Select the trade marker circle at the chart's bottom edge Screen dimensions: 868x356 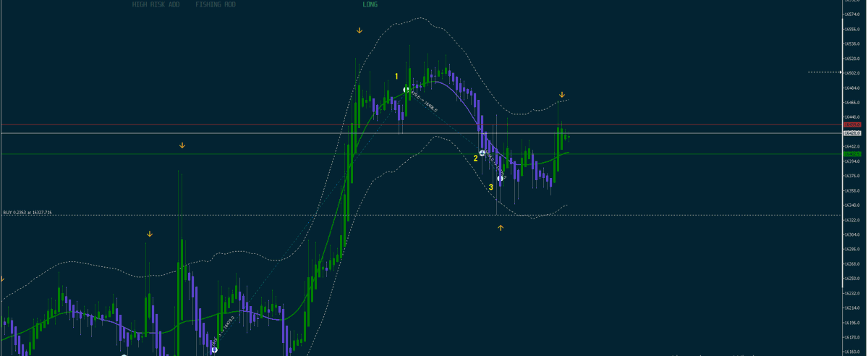[x=214, y=349]
